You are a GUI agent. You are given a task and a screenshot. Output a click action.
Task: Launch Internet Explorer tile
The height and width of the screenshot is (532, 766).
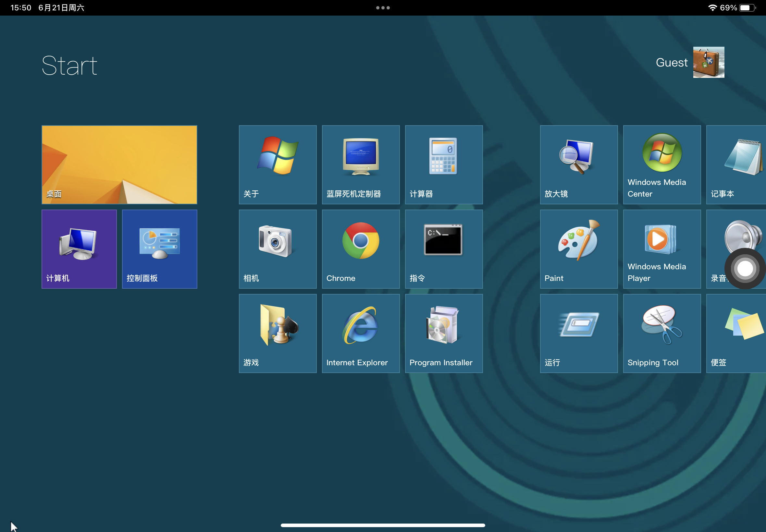click(361, 333)
